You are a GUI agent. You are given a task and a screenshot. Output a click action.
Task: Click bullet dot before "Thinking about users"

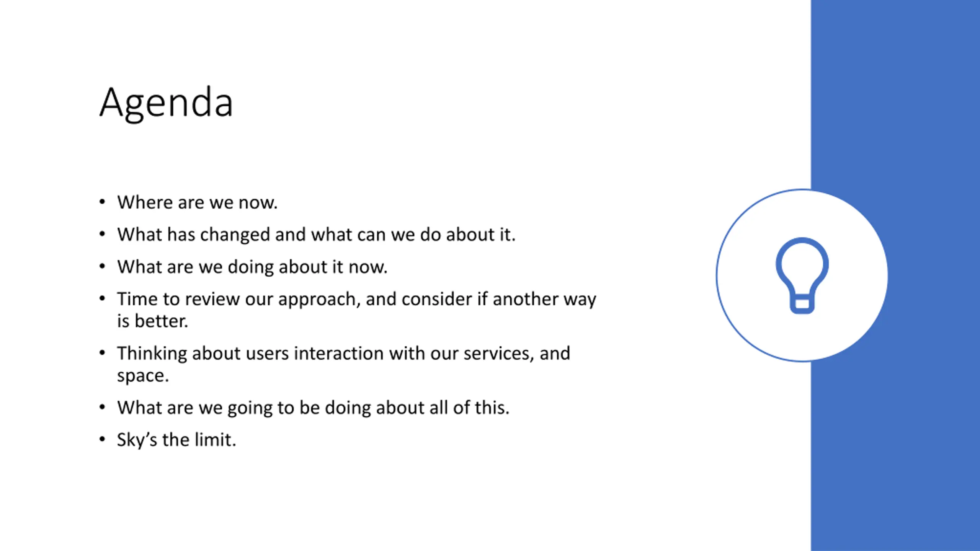(x=102, y=352)
